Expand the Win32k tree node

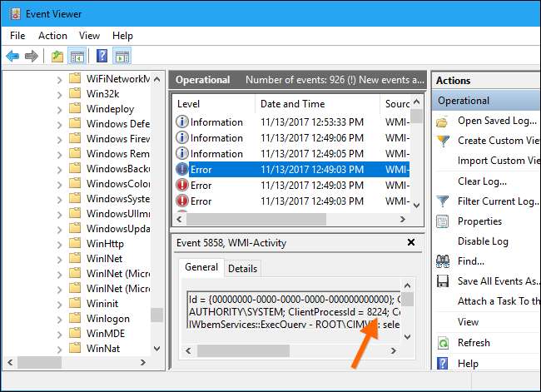click(61, 94)
